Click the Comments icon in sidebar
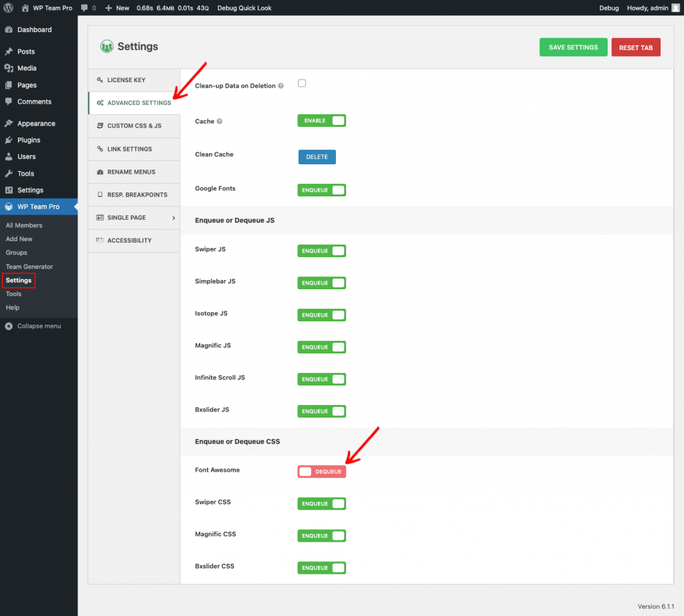 [x=9, y=102]
